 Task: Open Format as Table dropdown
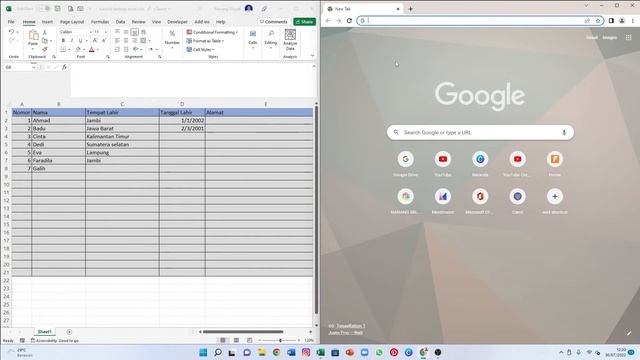click(x=205, y=41)
